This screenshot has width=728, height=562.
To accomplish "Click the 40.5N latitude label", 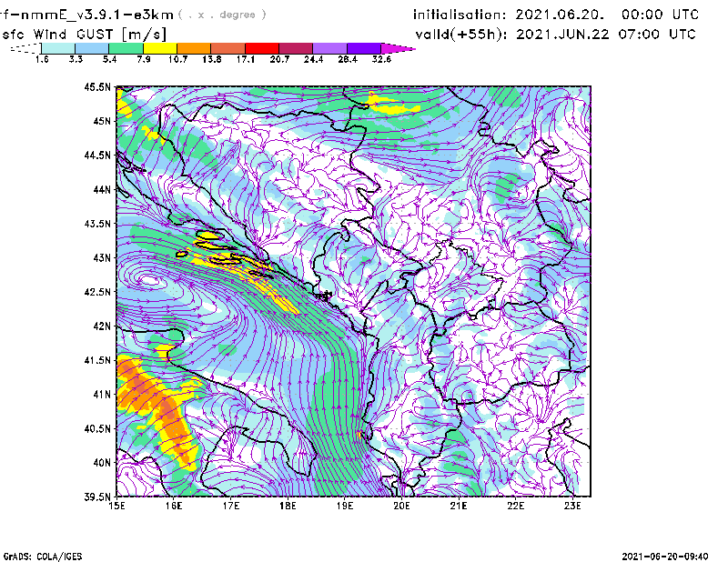I will pyautogui.click(x=97, y=429).
